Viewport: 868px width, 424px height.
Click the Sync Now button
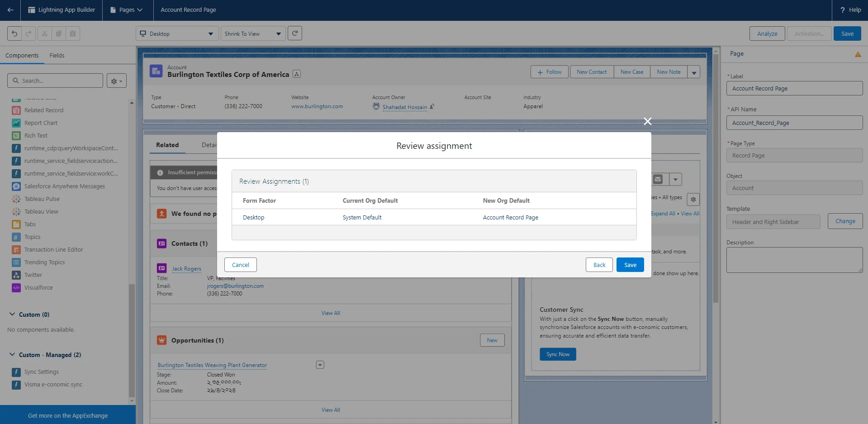(x=558, y=354)
